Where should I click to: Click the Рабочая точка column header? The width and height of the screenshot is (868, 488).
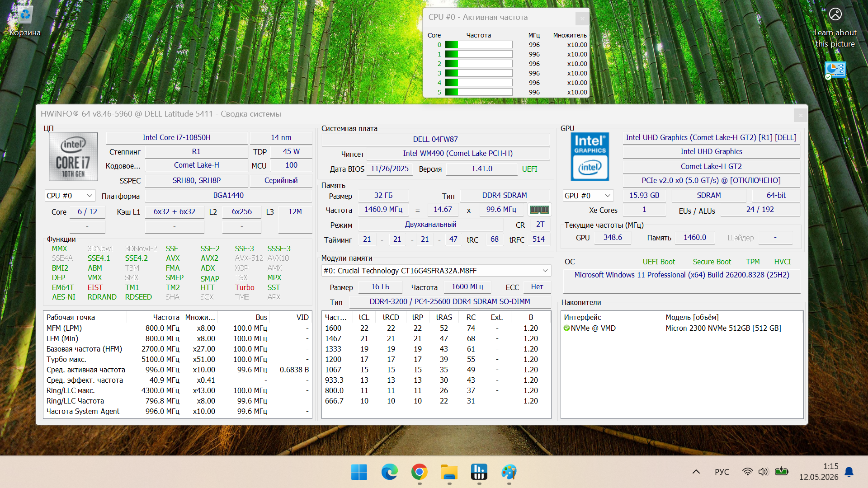(x=85, y=317)
